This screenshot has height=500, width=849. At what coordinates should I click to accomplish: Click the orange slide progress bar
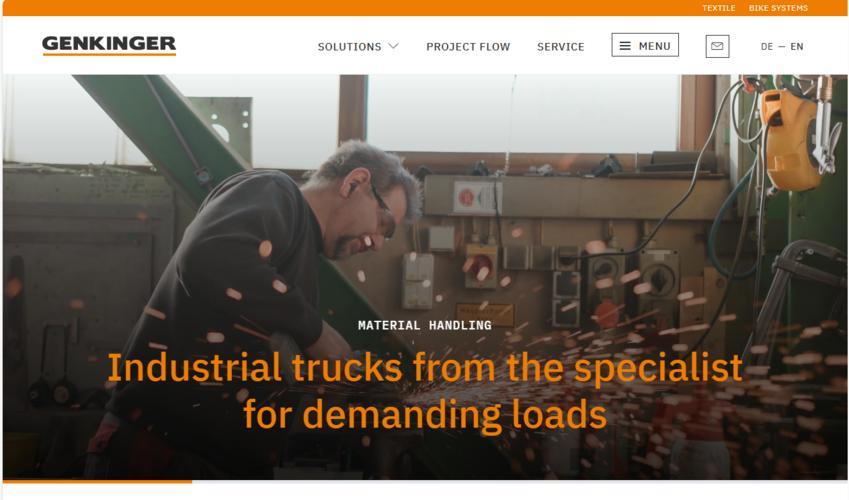coord(97,481)
